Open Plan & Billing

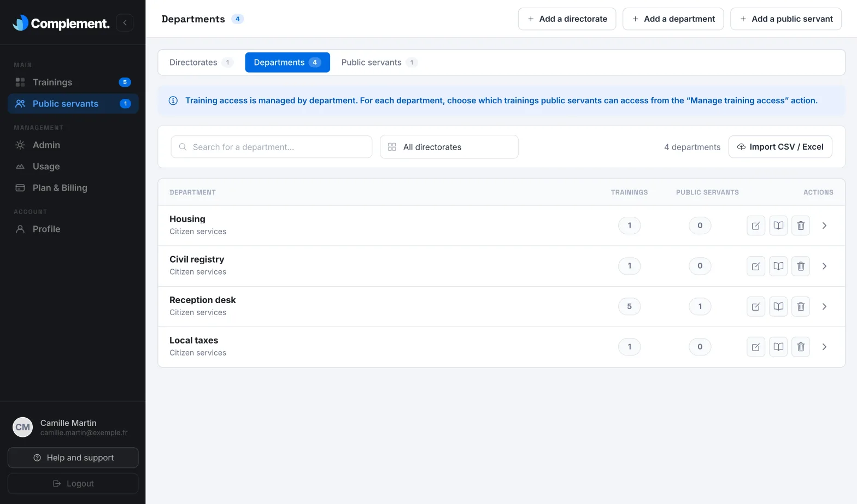click(x=73, y=188)
